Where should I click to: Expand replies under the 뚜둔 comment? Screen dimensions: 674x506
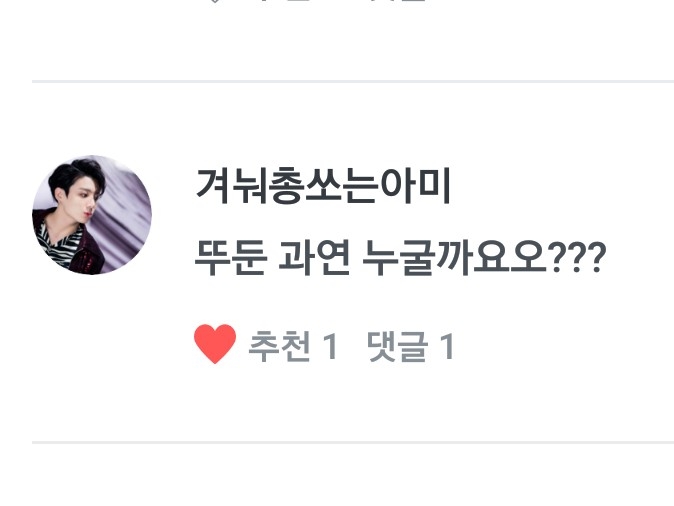[x=411, y=346]
